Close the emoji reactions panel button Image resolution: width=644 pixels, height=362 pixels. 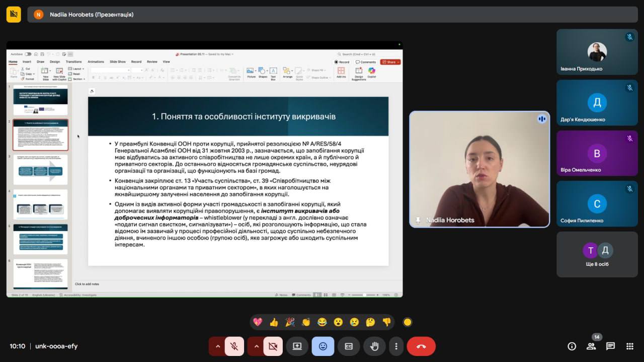pos(323,346)
